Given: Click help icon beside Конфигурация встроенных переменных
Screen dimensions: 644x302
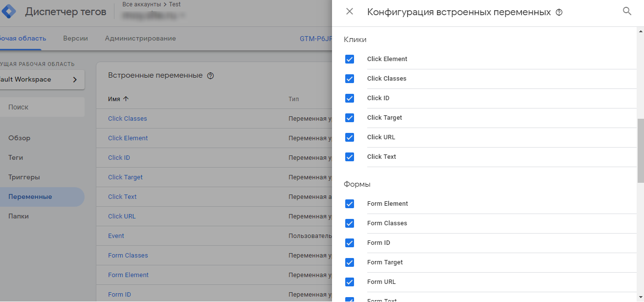Looking at the screenshot, I should pos(559,12).
